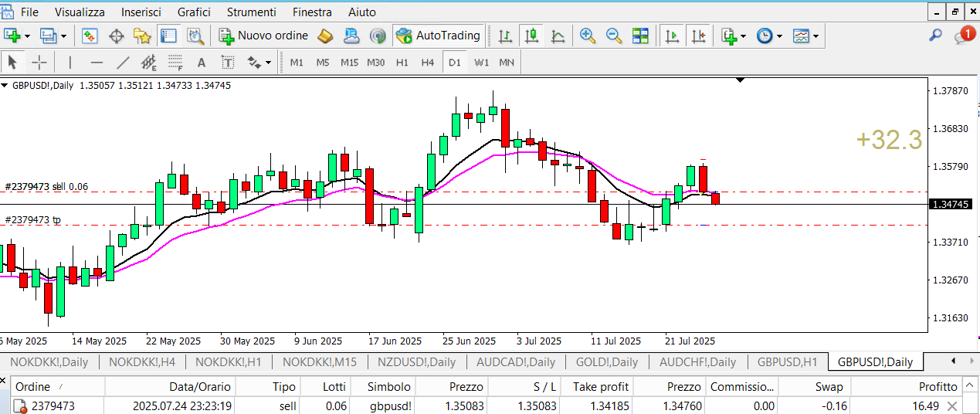Image resolution: width=980 pixels, height=414 pixels.
Task: Switch to H4 timeframe
Action: coord(428,63)
